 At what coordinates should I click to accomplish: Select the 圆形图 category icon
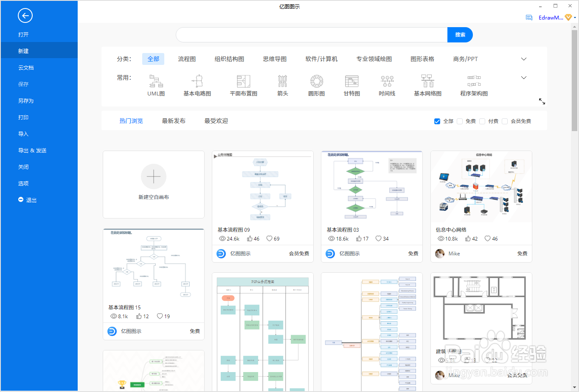pyautogui.click(x=317, y=81)
